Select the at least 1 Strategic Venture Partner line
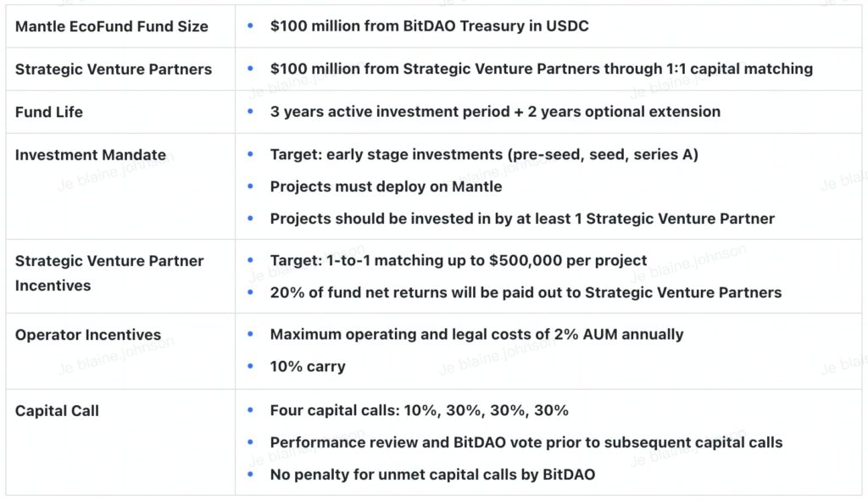 pos(522,219)
